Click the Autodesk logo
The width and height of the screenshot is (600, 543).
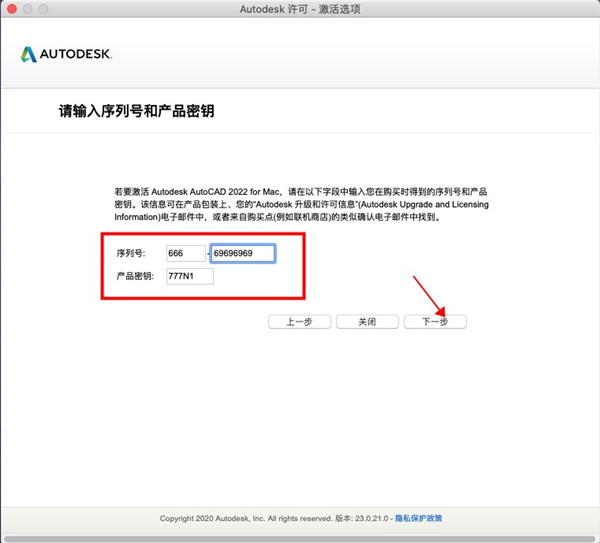pyautogui.click(x=66, y=54)
